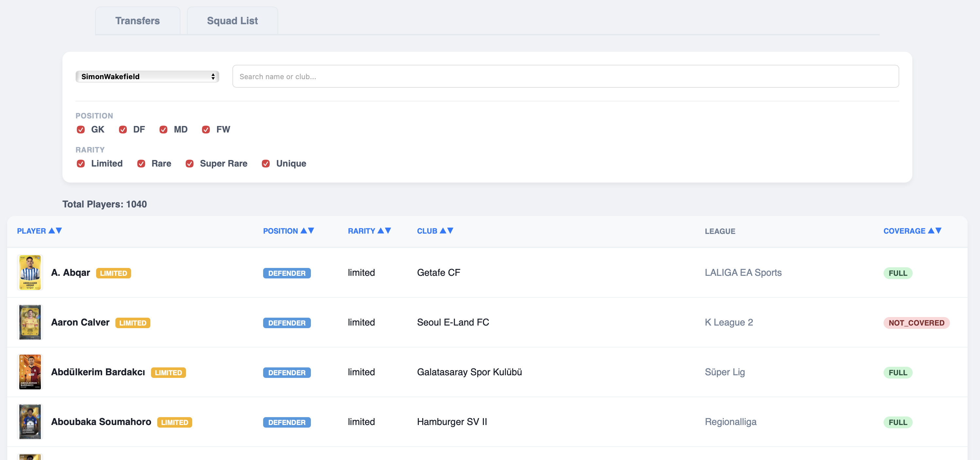This screenshot has width=980, height=460.
Task: Click the Total Players: 1040 count
Action: tap(105, 204)
